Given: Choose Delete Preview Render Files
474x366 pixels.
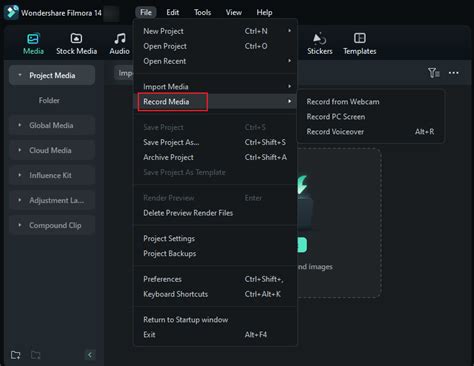Looking at the screenshot, I should [215, 213].
